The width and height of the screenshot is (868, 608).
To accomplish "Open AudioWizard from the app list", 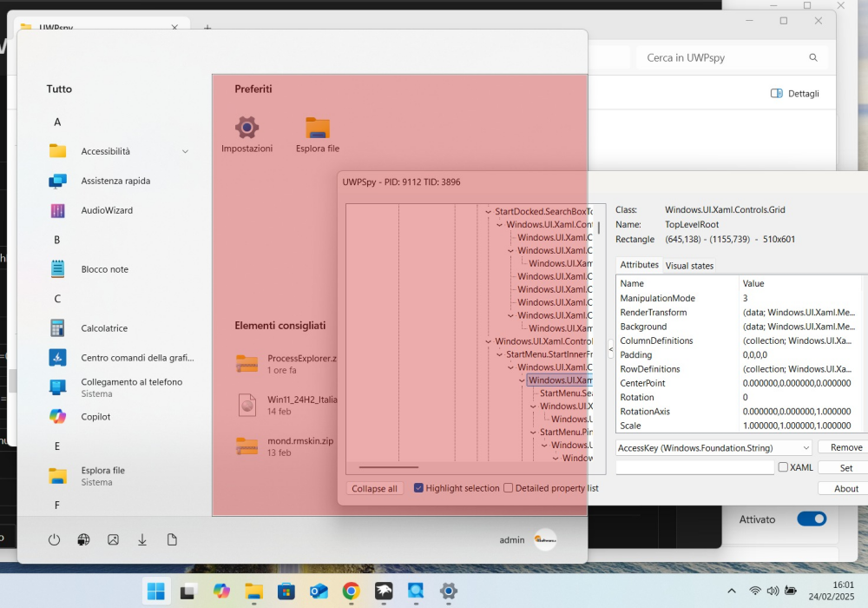I will point(118,210).
